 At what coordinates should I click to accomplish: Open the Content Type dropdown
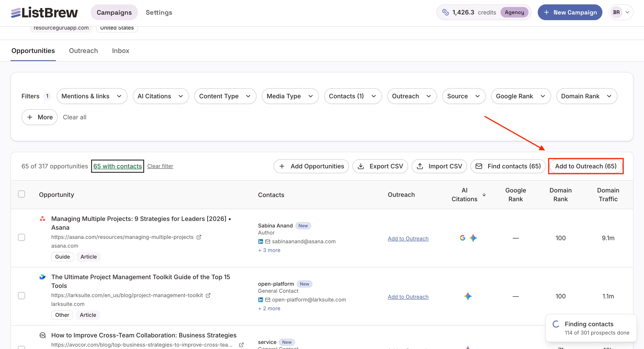225,96
